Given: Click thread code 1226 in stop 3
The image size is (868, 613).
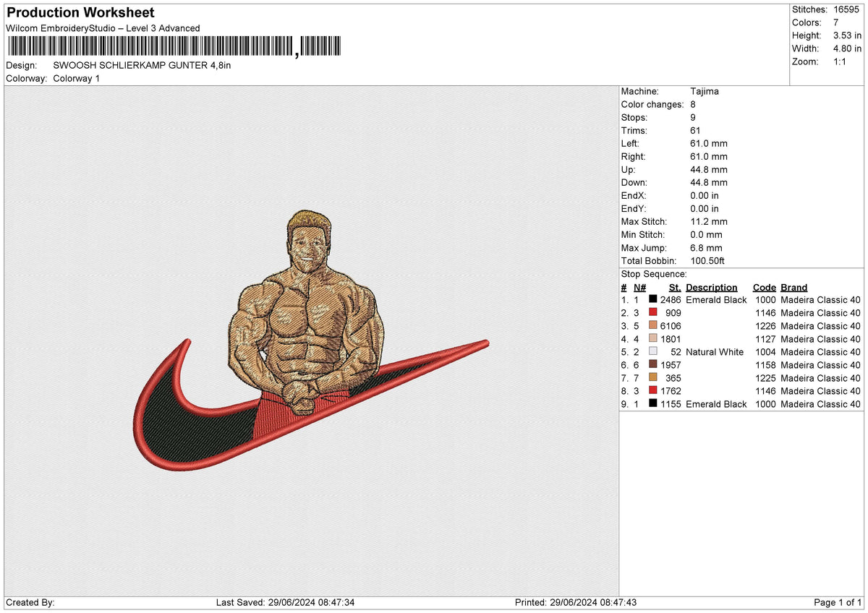Looking at the screenshot, I should [x=765, y=326].
